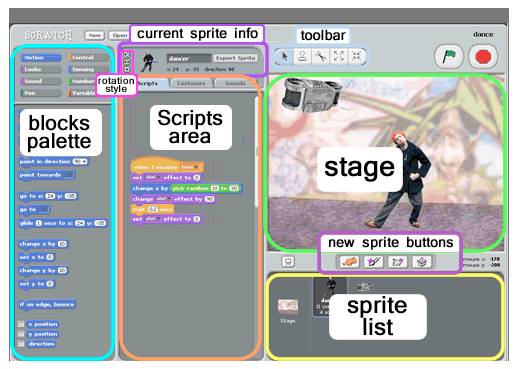Check the direction reporter checkbox

click(21, 344)
